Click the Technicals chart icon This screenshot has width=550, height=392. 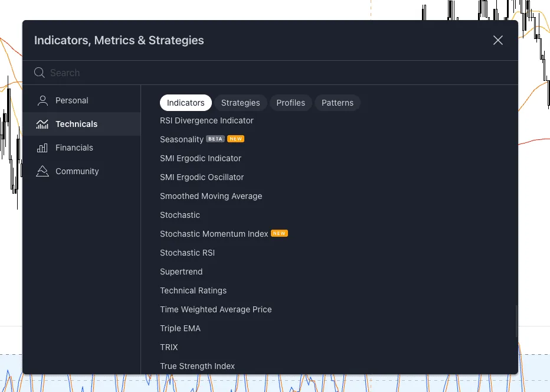(x=42, y=124)
